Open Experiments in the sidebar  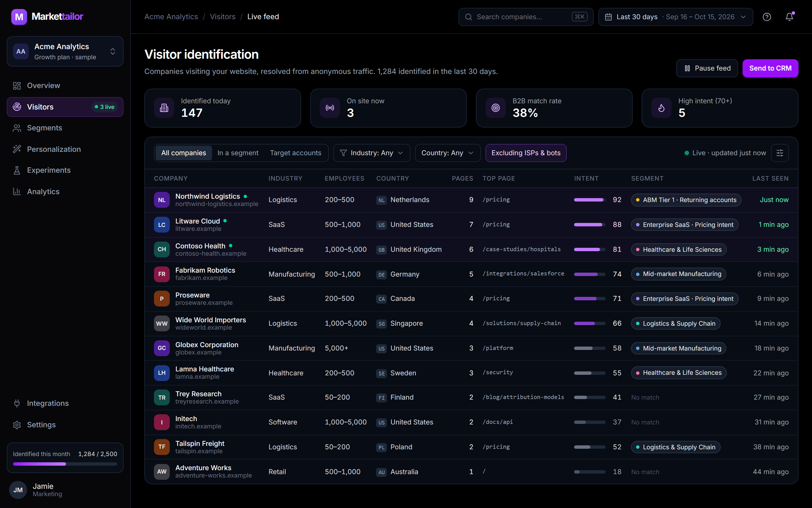(65, 170)
